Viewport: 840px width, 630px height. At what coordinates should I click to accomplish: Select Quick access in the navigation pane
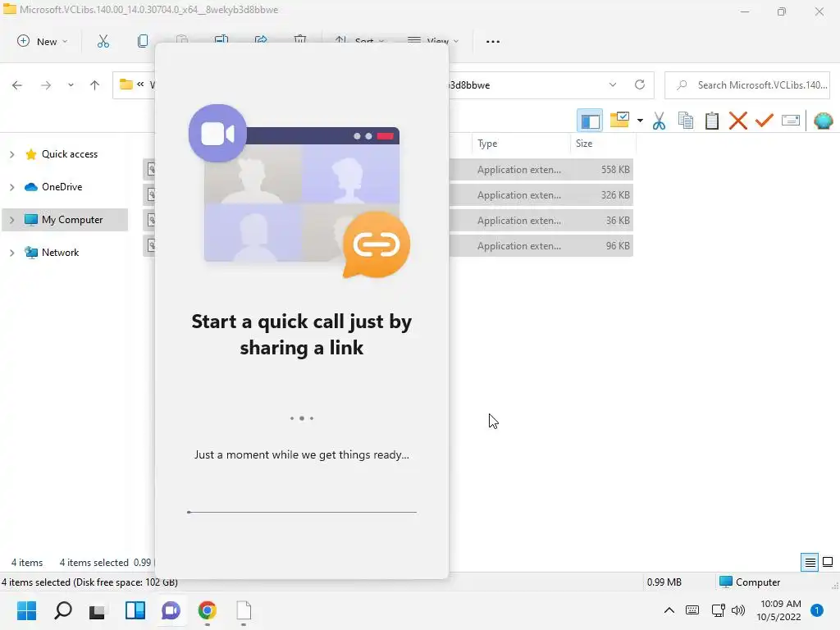pos(70,154)
